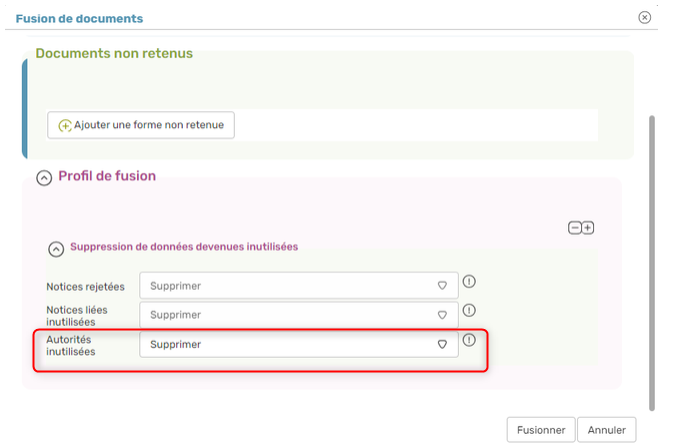Close the Fusion de documents dialog
681x443 pixels.
coord(645,17)
